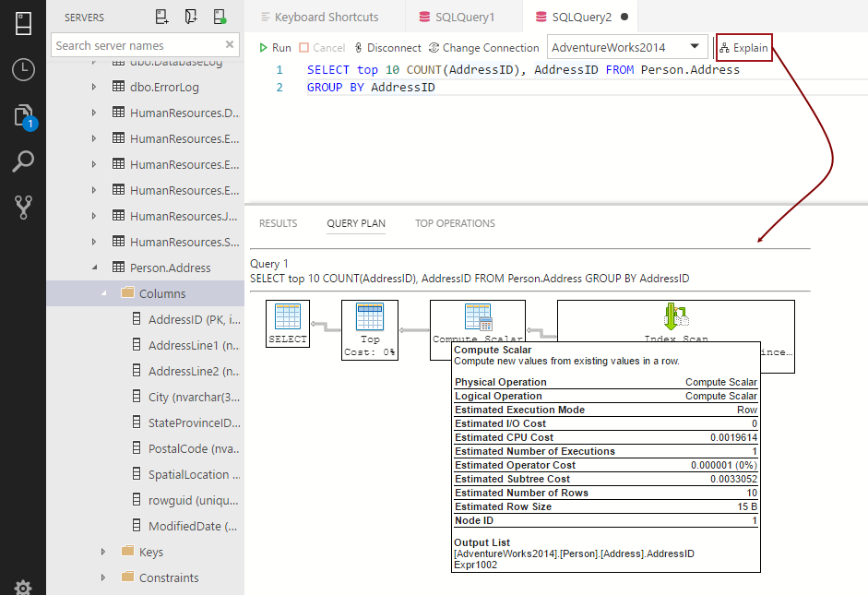868x595 pixels.
Task: Click the New Server Group icon
Action: (191, 17)
